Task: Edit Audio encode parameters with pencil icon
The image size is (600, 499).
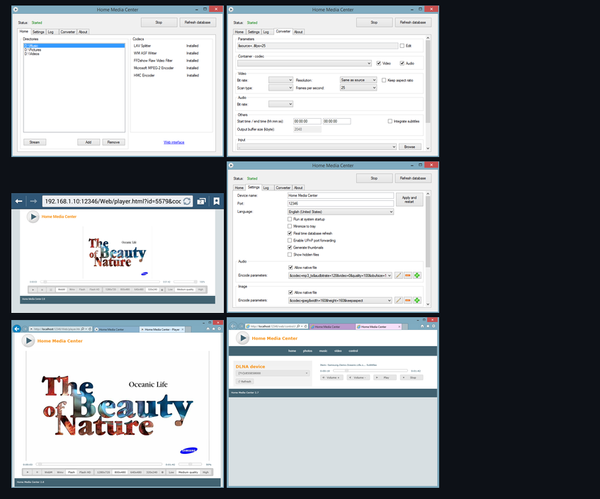Action: click(x=398, y=276)
